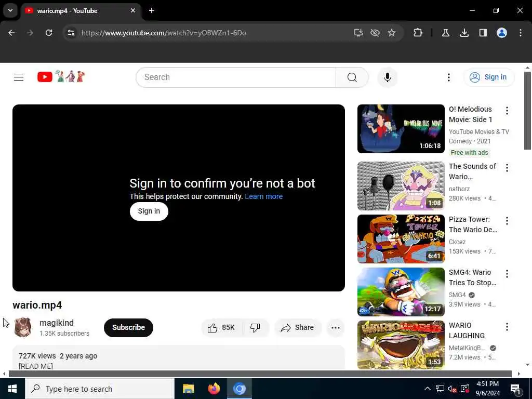Click install/cast screen icon in address bar

coord(358,33)
